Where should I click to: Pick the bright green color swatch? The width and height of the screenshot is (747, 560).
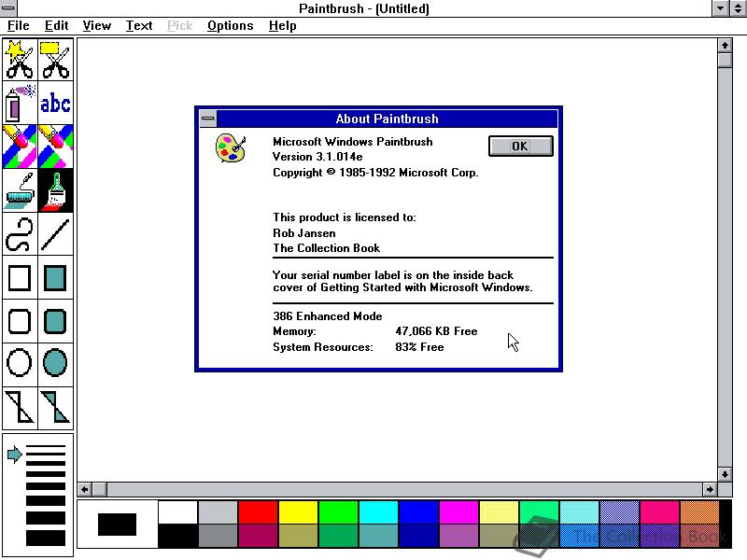pyautogui.click(x=338, y=511)
